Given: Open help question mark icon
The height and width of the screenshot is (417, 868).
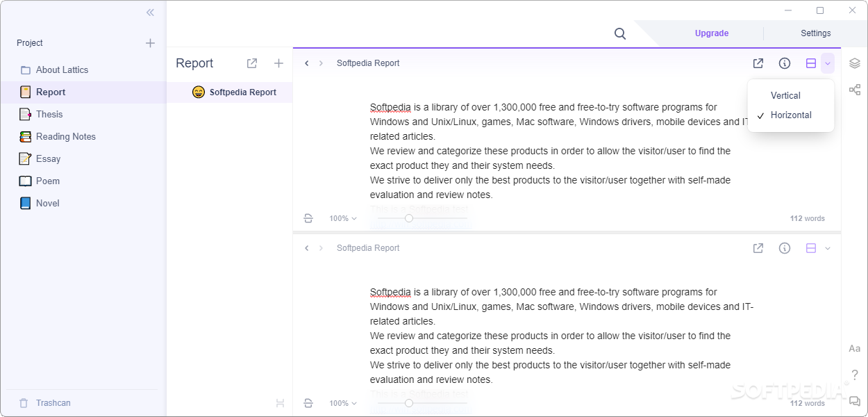Looking at the screenshot, I should click(x=855, y=375).
